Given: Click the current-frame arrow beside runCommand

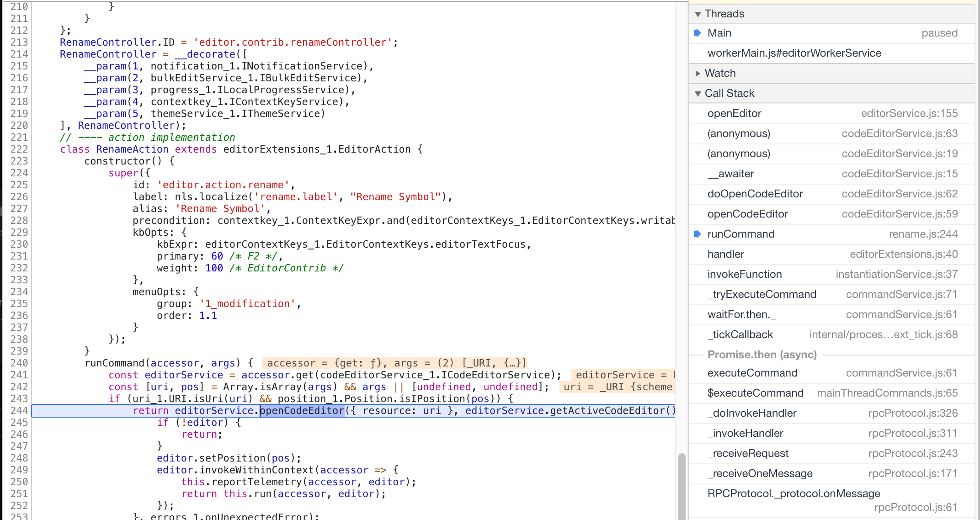Looking at the screenshot, I should coord(697,233).
